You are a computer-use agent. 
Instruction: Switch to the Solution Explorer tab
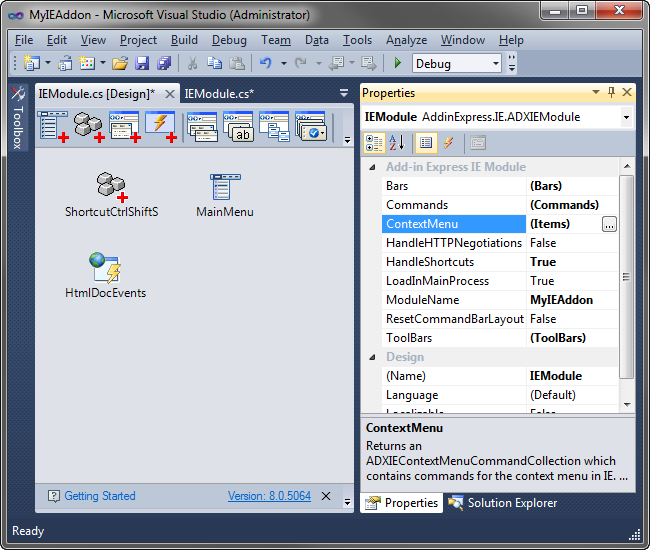click(x=503, y=503)
